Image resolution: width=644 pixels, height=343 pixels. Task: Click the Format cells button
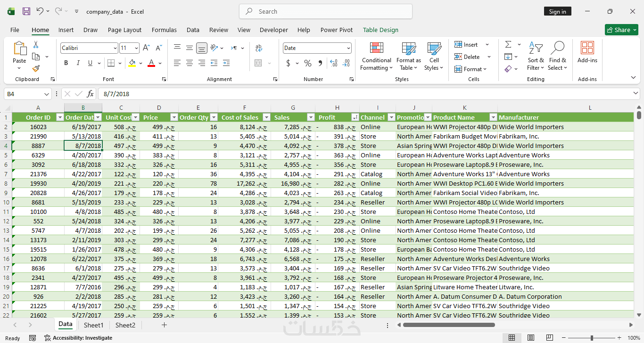pos(471,69)
